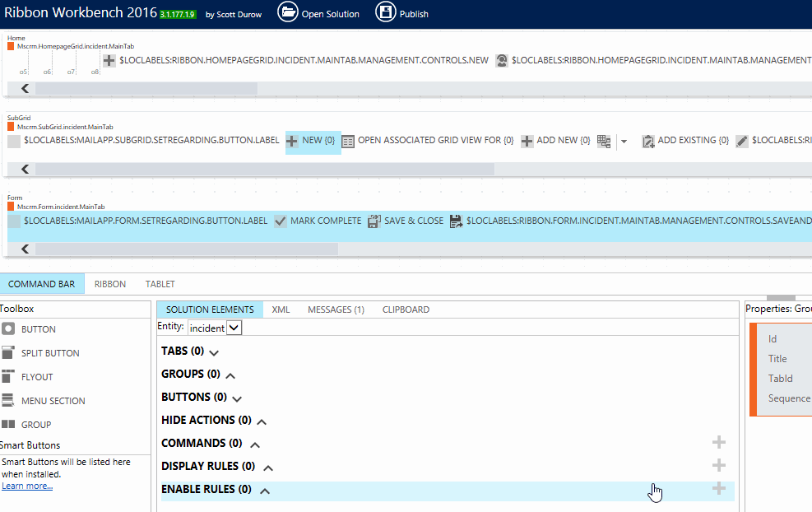
Task: Select the Flyout toolbox icon
Action: pos(8,376)
